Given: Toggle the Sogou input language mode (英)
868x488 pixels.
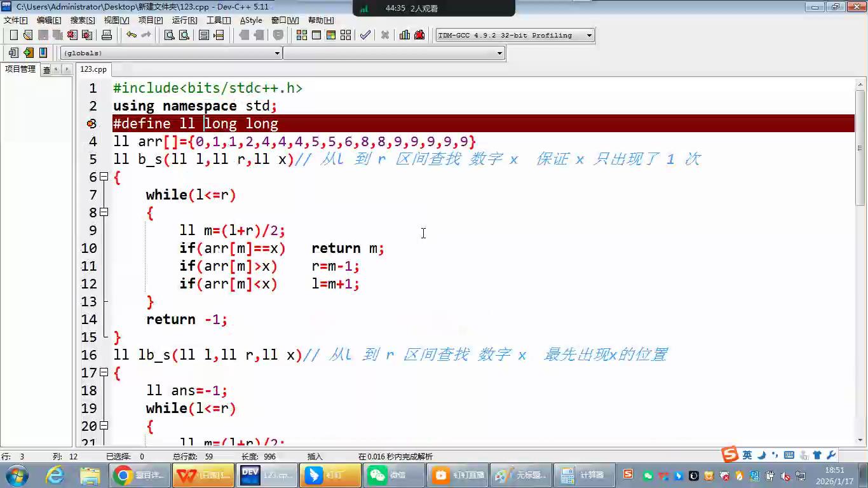Looking at the screenshot, I should click(747, 455).
